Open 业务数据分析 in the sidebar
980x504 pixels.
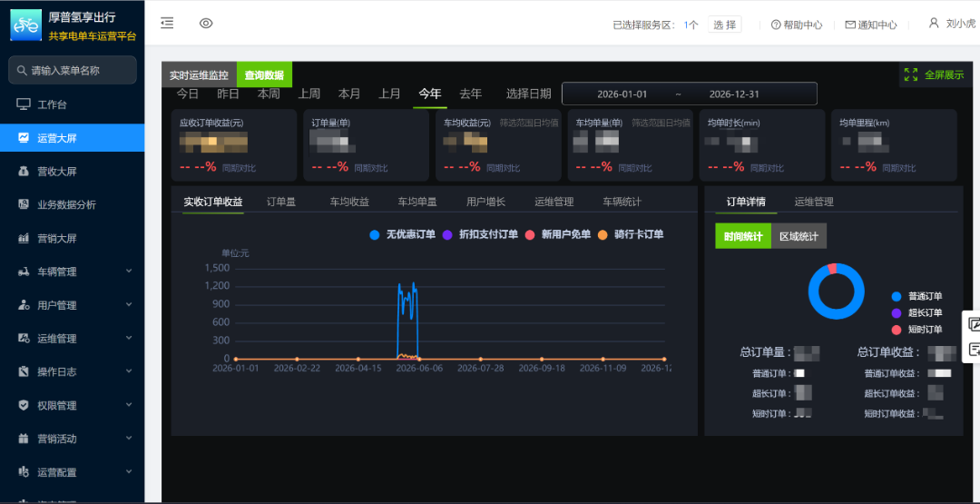pyautogui.click(x=73, y=204)
